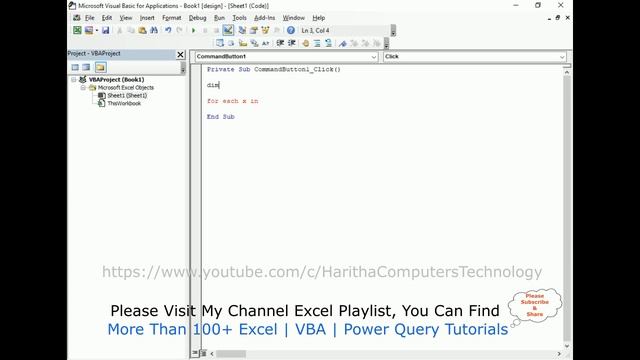Switch to Full Module View at bottom left
640x360 pixels.
pos(203,353)
